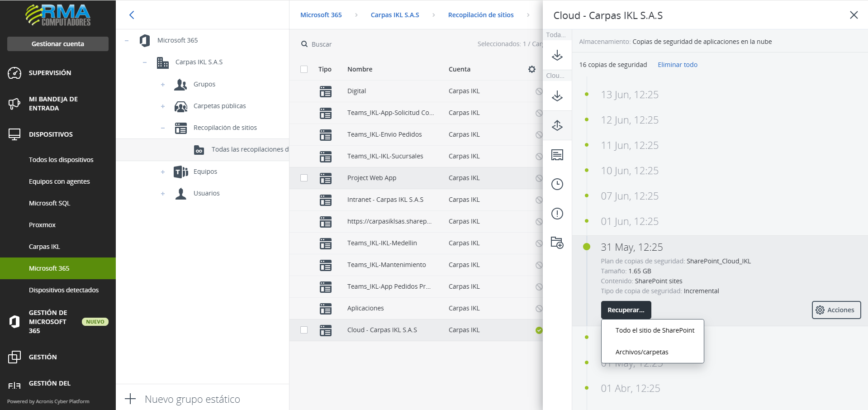Choose Archivos/carpetas from recover menu

point(641,352)
